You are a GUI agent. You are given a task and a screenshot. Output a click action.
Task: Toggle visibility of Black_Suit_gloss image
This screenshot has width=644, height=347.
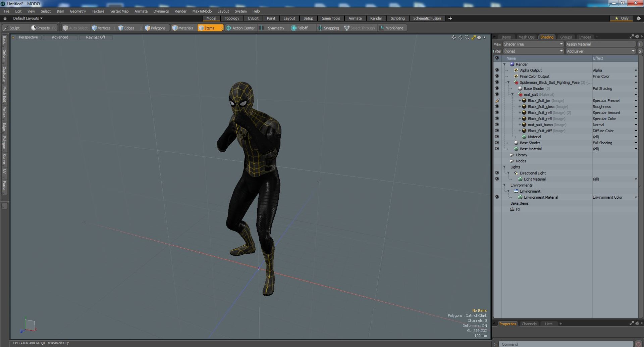tap(497, 107)
